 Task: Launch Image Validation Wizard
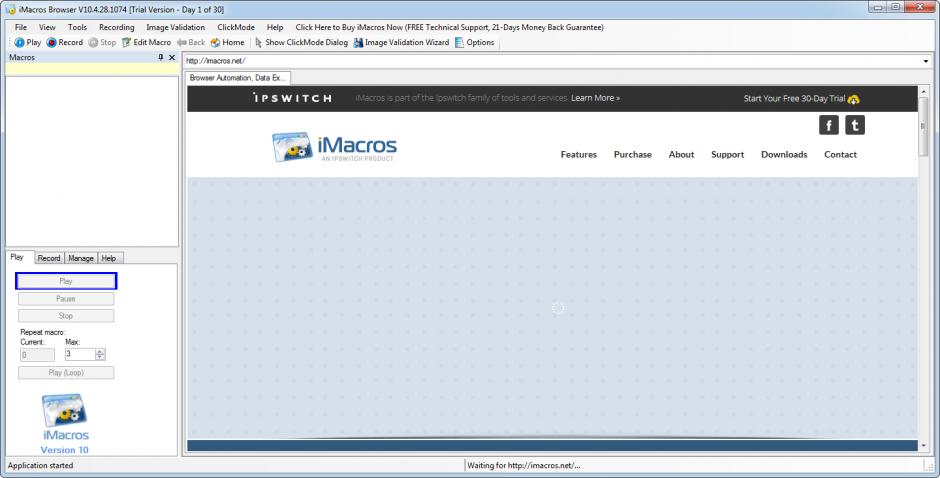click(401, 43)
